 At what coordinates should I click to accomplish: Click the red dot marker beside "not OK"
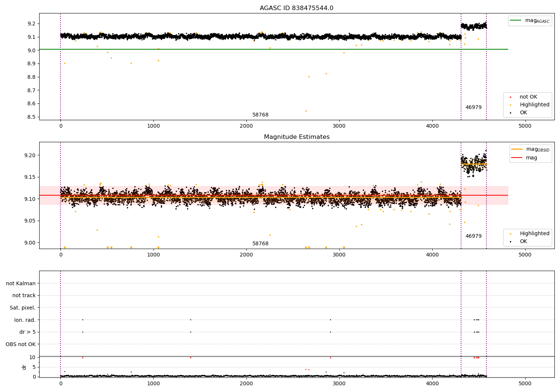[511, 97]
